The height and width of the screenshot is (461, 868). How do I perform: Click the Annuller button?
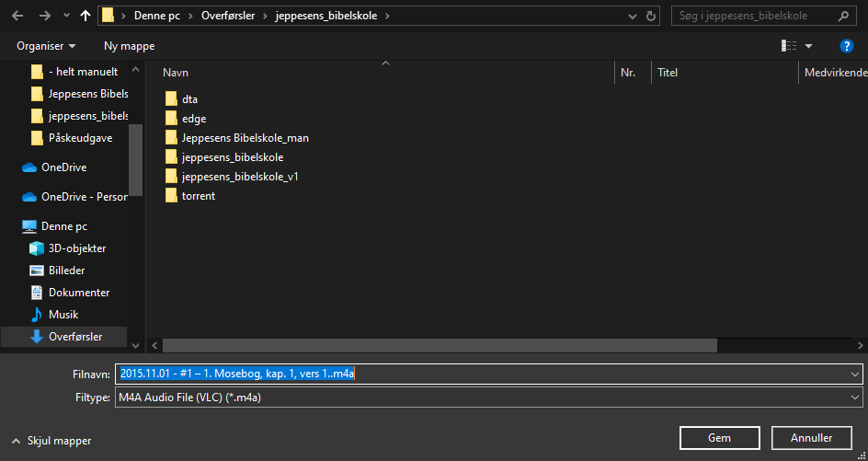[811, 438]
